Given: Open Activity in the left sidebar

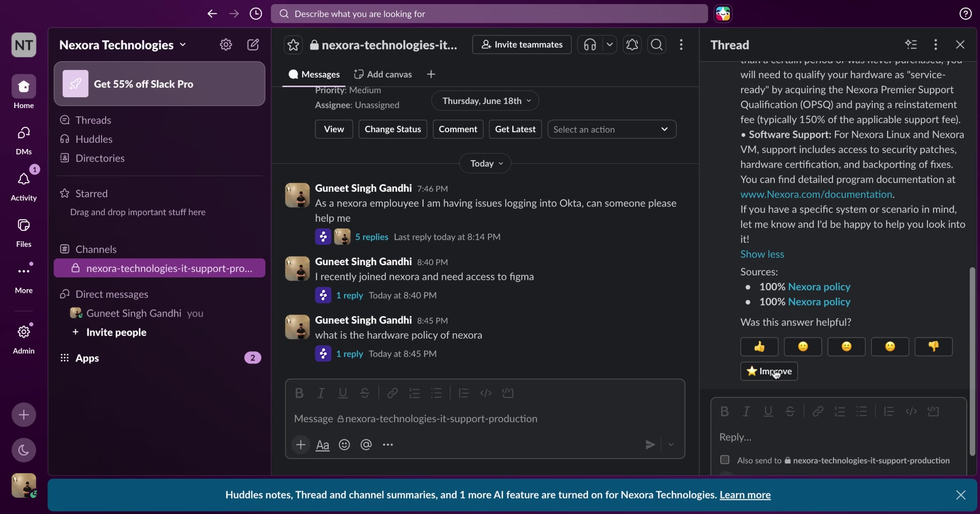Looking at the screenshot, I should [23, 186].
